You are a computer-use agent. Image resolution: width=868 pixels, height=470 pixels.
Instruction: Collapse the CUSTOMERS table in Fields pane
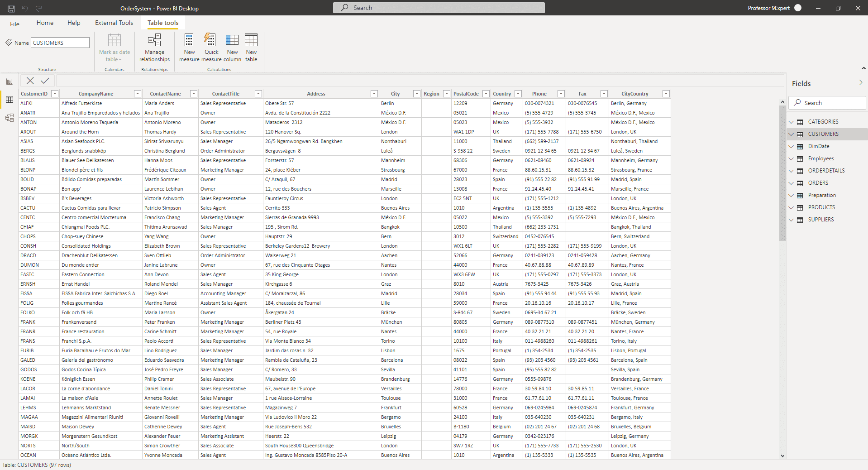pyautogui.click(x=791, y=134)
